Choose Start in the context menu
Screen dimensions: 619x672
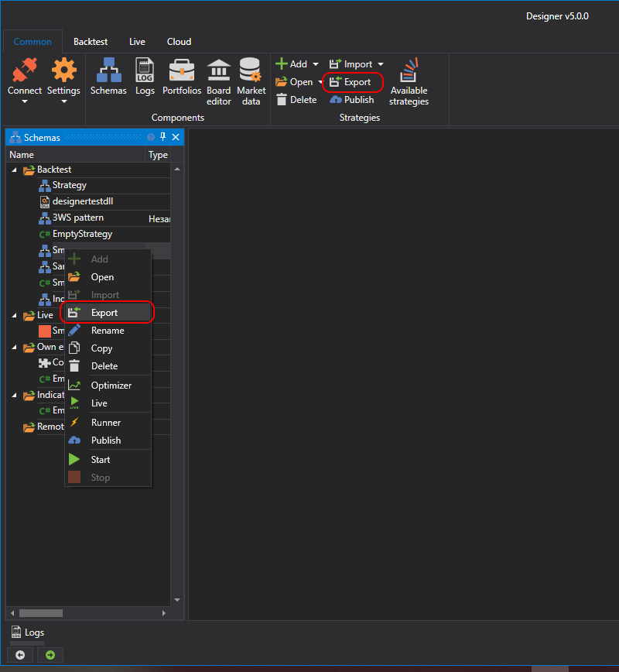pos(108,460)
